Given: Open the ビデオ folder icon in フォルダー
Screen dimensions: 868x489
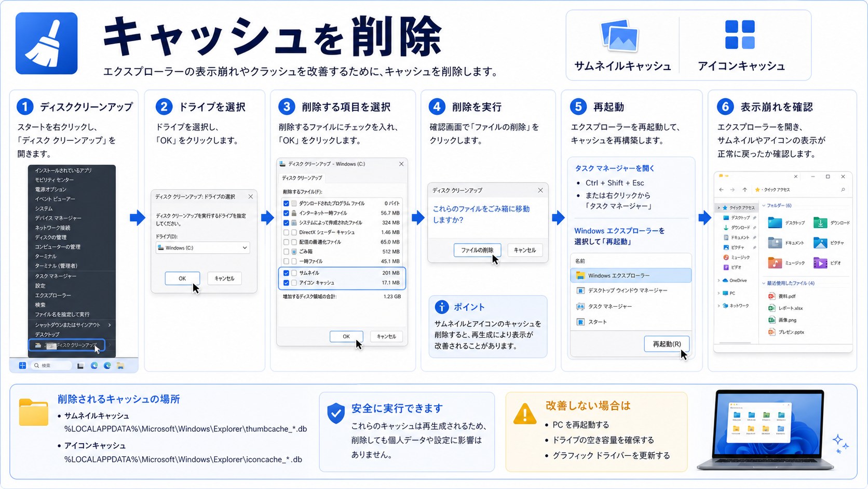Looking at the screenshot, I should 820,263.
